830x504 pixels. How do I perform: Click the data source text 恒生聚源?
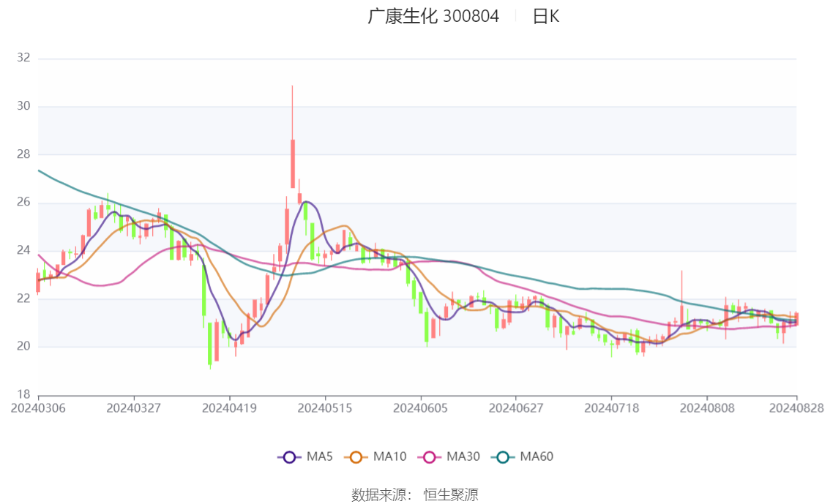(x=450, y=495)
